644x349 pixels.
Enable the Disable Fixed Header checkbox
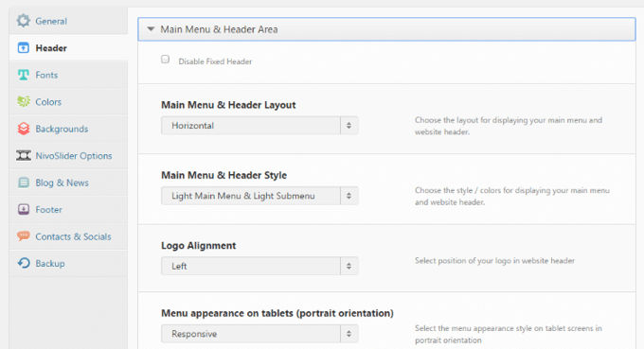coord(165,60)
